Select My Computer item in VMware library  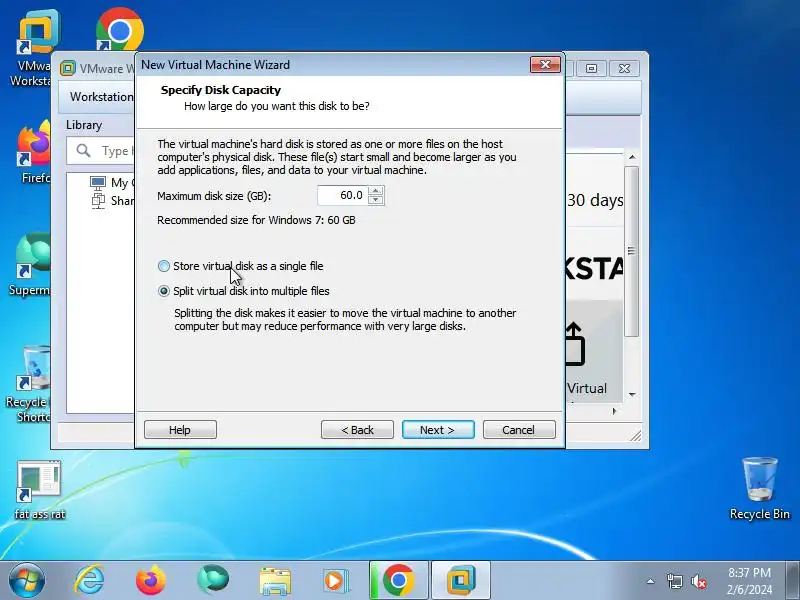point(112,183)
